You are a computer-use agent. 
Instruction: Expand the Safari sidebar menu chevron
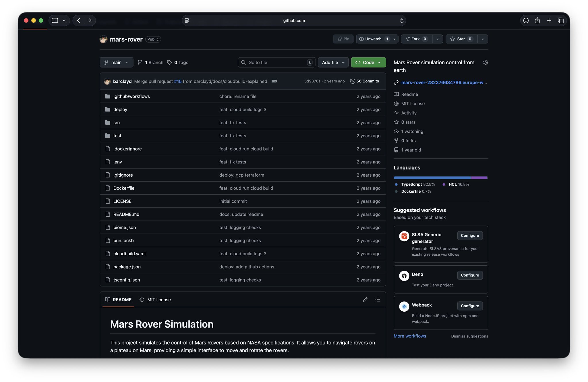64,21
